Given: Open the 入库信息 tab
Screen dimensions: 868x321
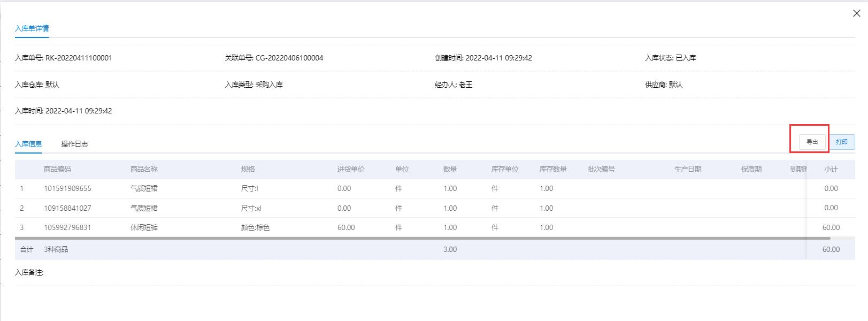Looking at the screenshot, I should pyautogui.click(x=28, y=144).
